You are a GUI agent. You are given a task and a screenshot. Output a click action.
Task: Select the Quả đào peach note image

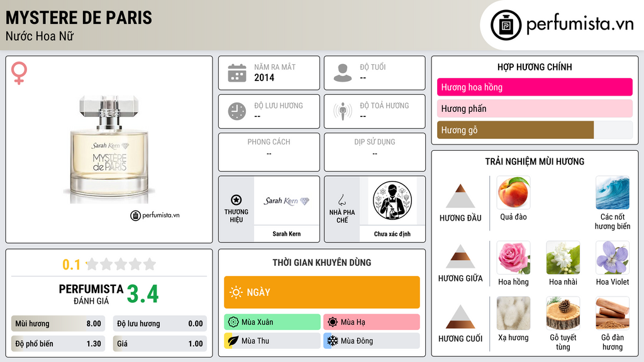click(x=513, y=192)
